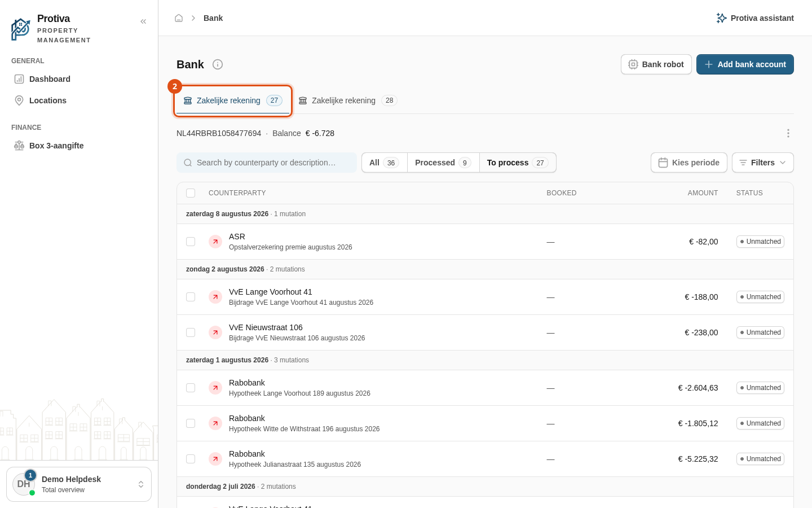The image size is (812, 508).
Task: Expand the Filters dropdown
Action: tap(762, 163)
